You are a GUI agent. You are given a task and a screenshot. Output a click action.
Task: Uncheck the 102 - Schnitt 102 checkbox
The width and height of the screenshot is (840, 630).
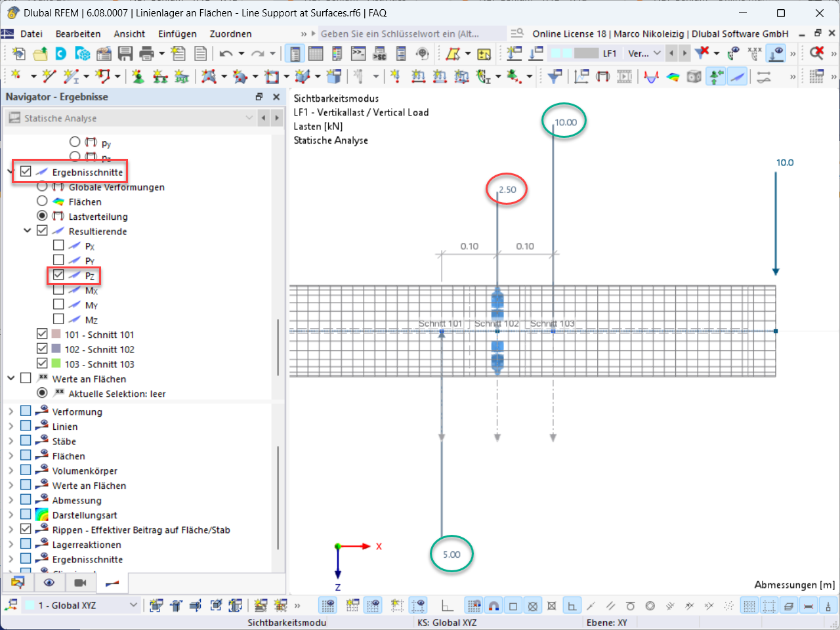tap(42, 349)
